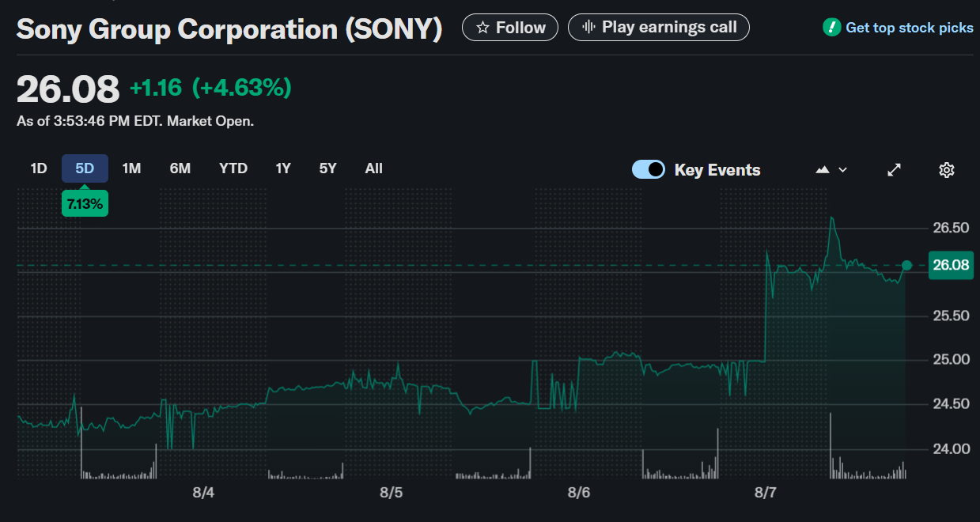
Task: Open Get top stock picks link
Action: point(910,28)
